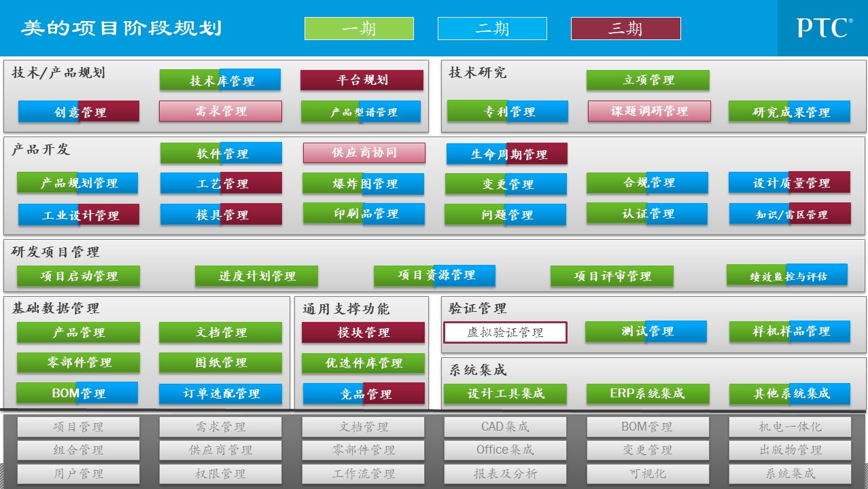Select the 产品型谱管理 box
The height and width of the screenshot is (489, 868).
click(x=361, y=111)
